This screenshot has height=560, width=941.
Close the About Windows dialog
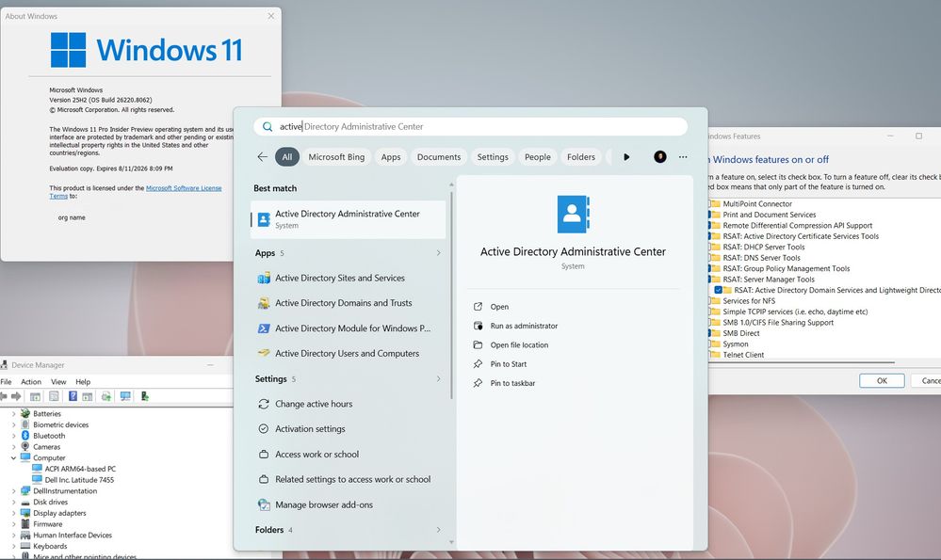(x=271, y=16)
